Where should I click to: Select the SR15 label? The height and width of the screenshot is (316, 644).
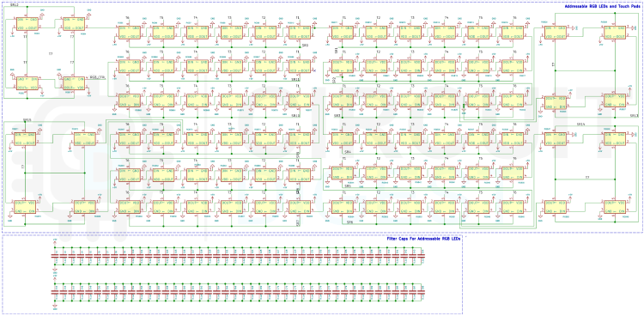pos(27,120)
